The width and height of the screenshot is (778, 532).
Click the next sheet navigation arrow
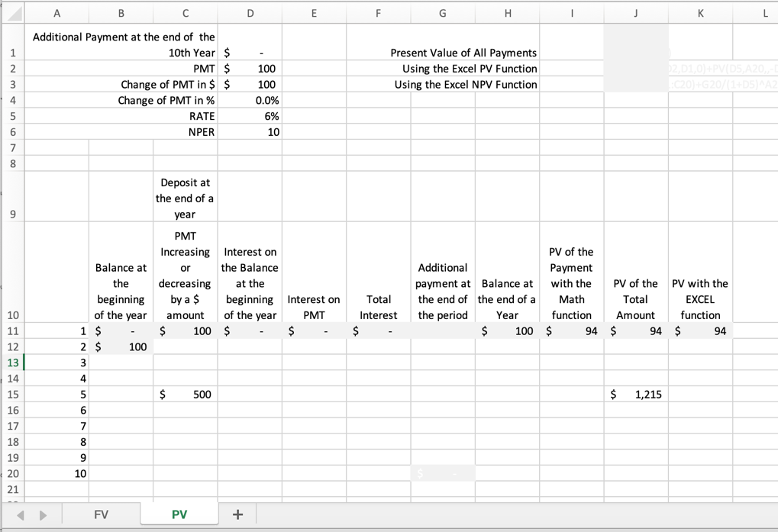pyautogui.click(x=44, y=515)
